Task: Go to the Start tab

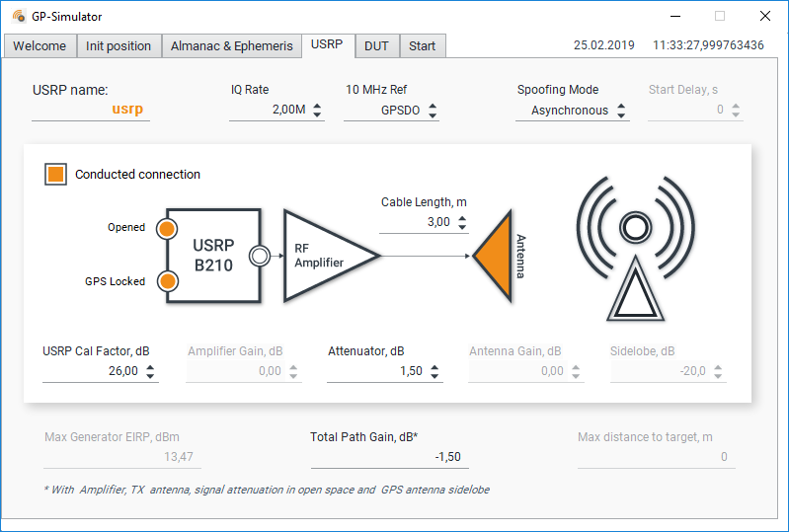Action: click(422, 46)
